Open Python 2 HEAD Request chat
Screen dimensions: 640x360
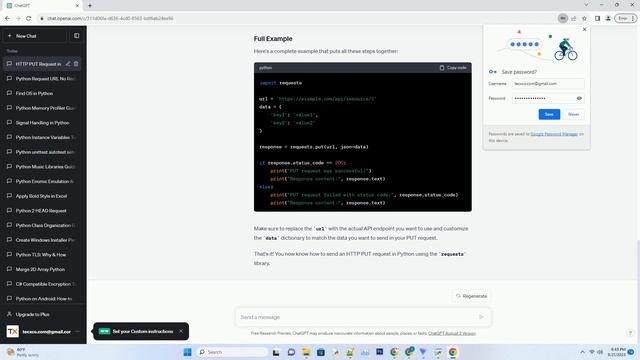click(x=42, y=211)
